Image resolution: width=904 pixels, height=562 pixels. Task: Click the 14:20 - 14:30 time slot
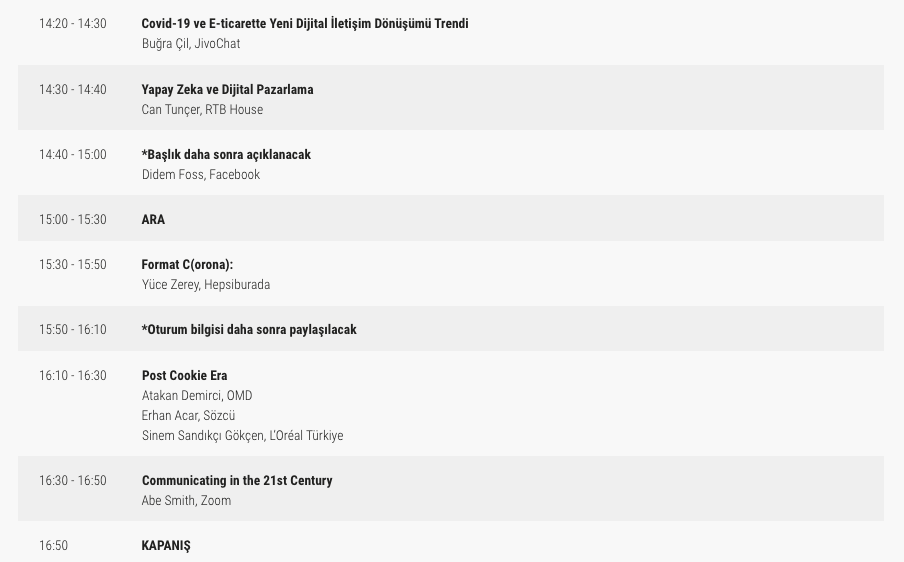72,23
